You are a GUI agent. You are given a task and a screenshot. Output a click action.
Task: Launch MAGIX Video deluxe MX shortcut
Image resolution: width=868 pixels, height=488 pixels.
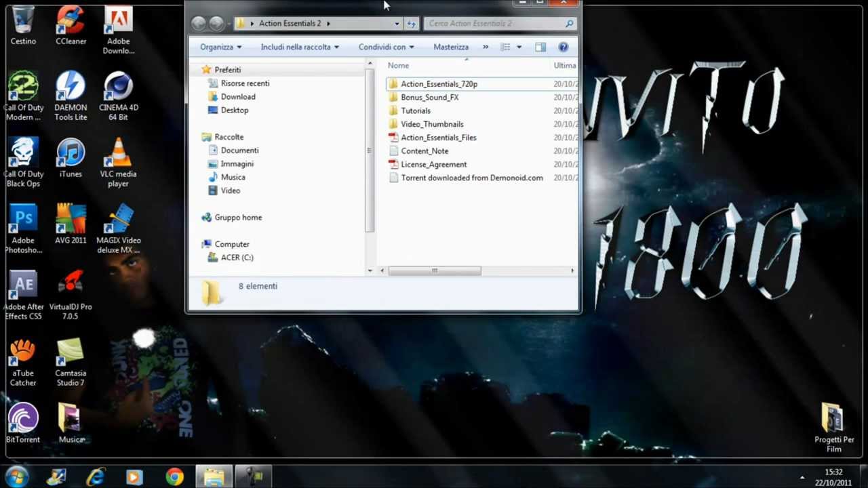tap(118, 229)
